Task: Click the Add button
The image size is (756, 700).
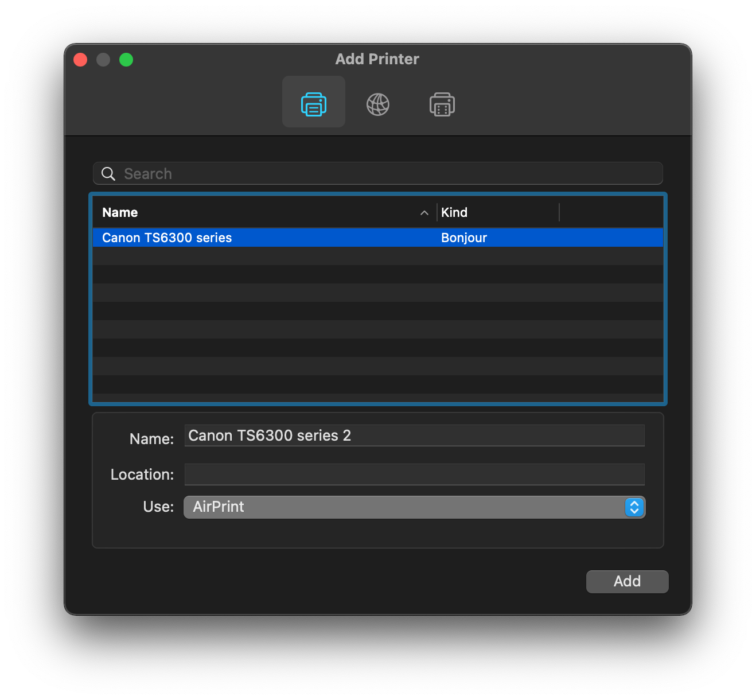Action: (627, 581)
